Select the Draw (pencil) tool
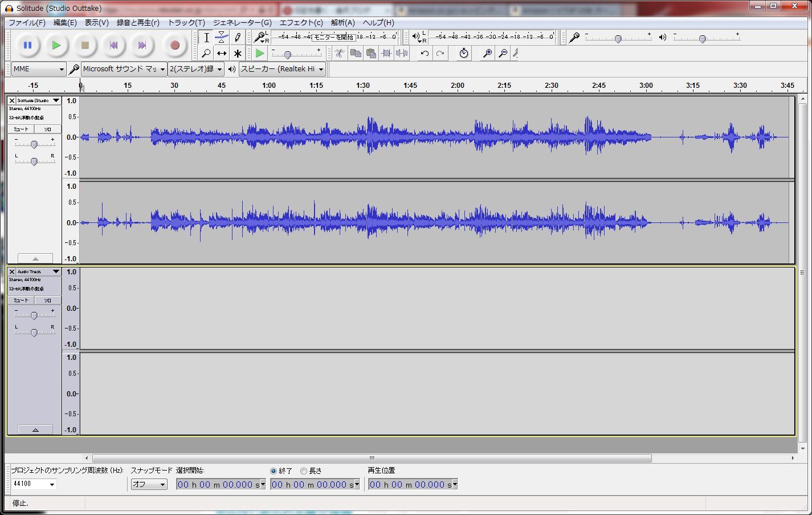812x515 pixels. [x=238, y=38]
